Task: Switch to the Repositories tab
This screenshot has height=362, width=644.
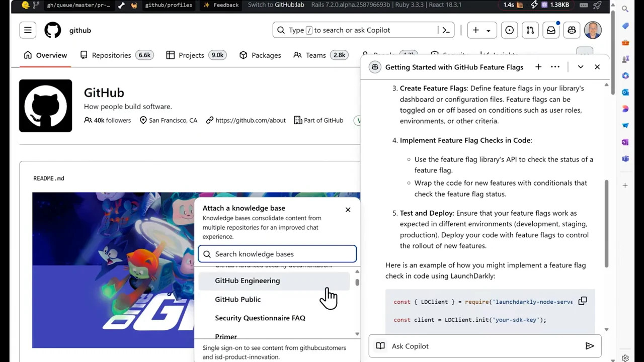Action: (117, 55)
